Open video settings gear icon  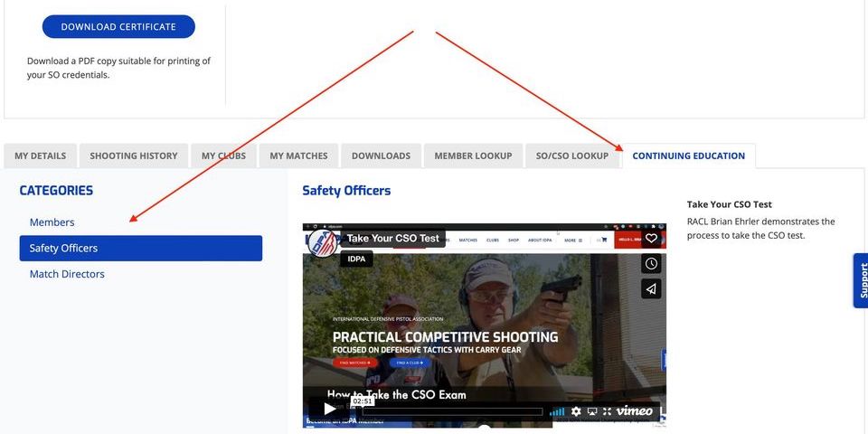point(576,411)
